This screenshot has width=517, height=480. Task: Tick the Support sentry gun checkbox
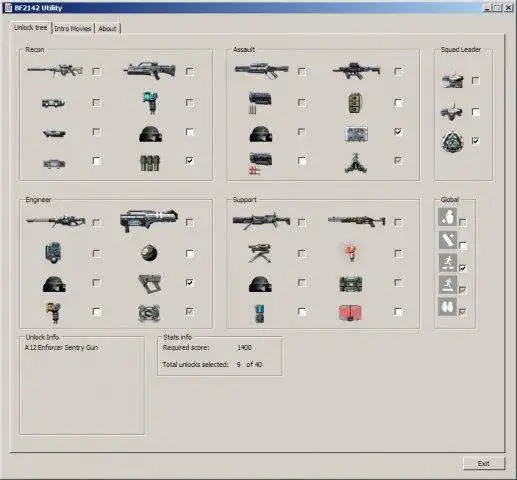[x=302, y=254]
